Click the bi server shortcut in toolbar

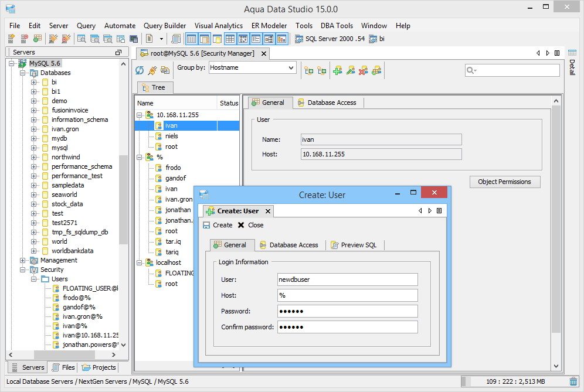pos(376,39)
